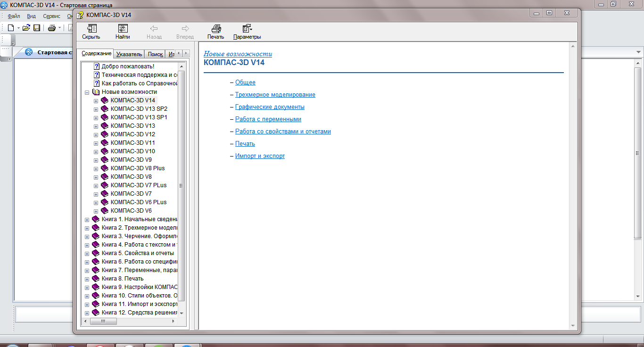This screenshot has width=644, height=347.
Task: Expand the КОМПАС-3D V6 tree node
Action: [x=96, y=211]
